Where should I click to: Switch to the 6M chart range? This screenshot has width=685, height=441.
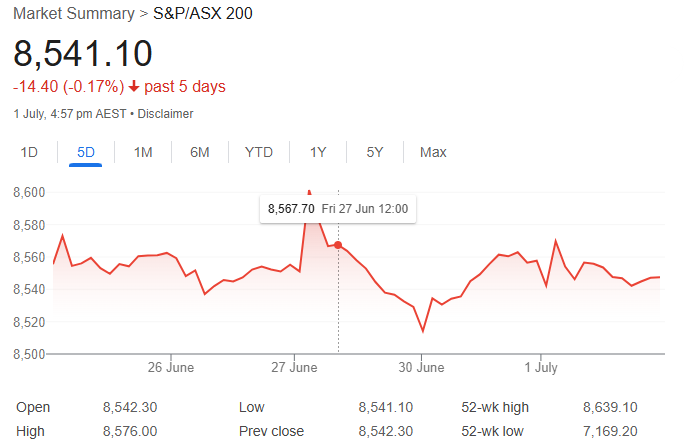(200, 152)
